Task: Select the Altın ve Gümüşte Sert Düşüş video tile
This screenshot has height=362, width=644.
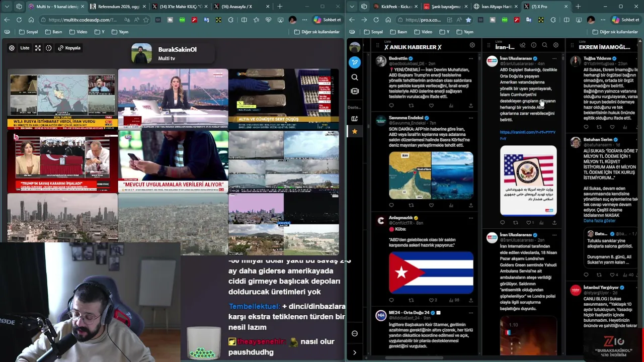Action: 283,99
